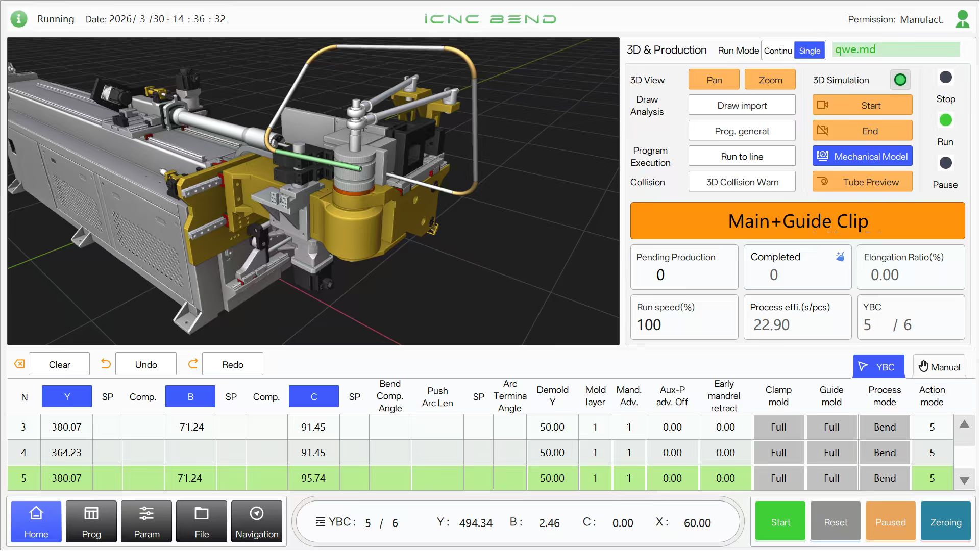Image resolution: width=980 pixels, height=551 pixels.
Task: Open the Navigation page
Action: pos(257,521)
